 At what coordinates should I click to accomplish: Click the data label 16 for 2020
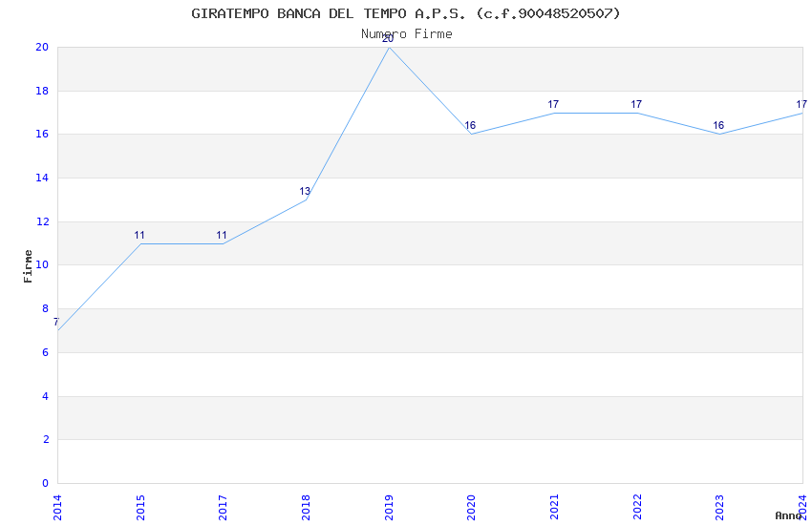click(470, 126)
